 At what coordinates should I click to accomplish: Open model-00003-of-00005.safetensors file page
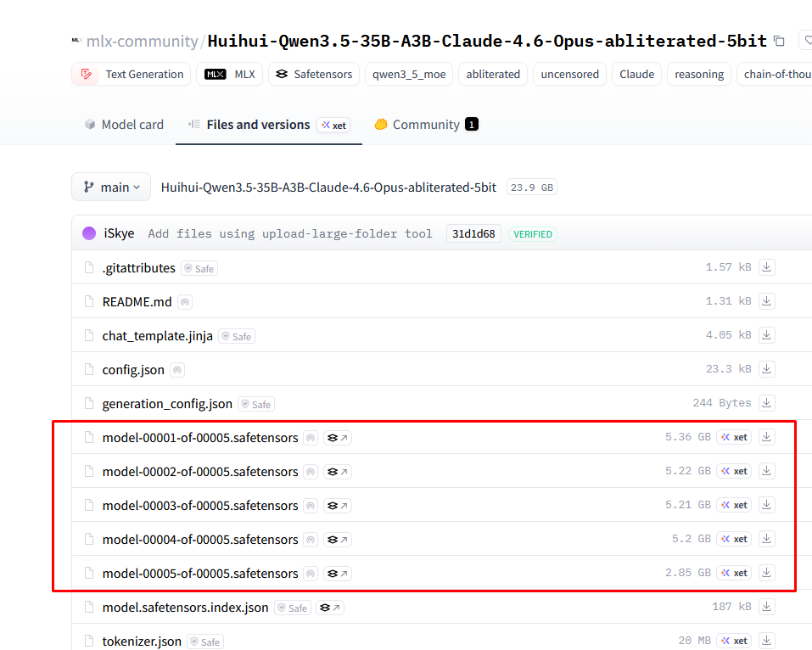point(200,506)
